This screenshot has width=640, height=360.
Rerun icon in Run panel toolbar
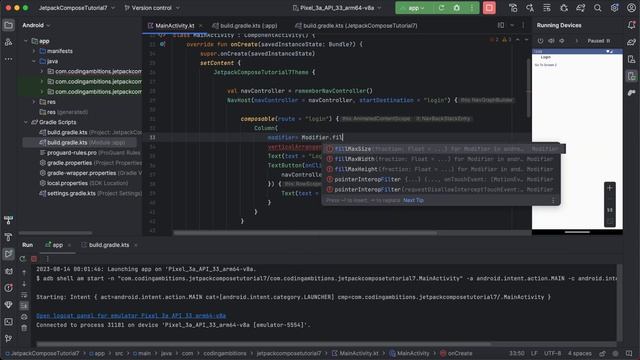23,259
